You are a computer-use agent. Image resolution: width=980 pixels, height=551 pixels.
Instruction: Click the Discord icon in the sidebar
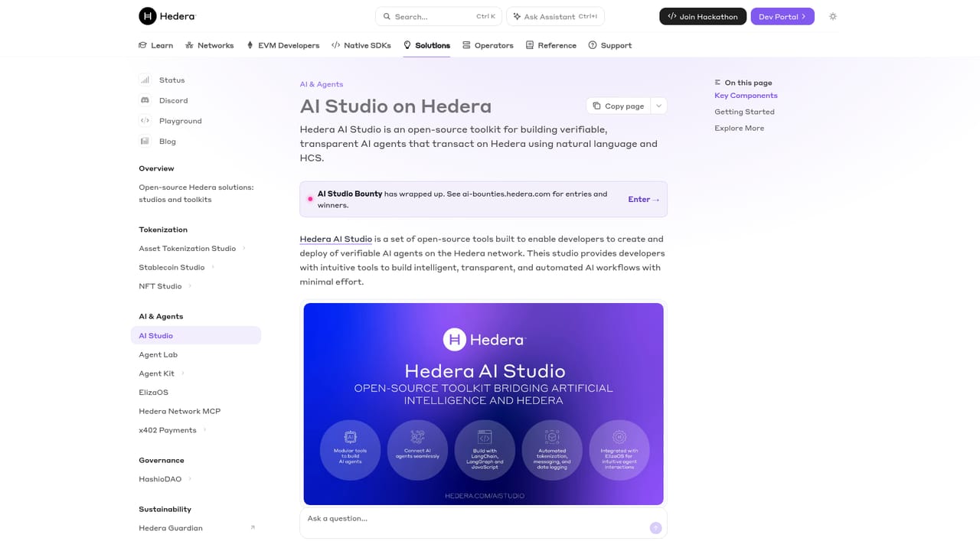click(145, 100)
